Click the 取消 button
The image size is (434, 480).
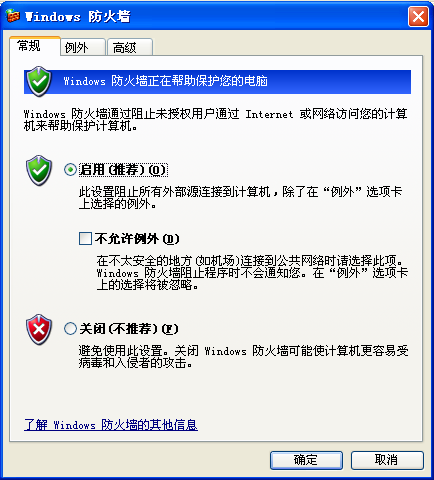[x=387, y=460]
